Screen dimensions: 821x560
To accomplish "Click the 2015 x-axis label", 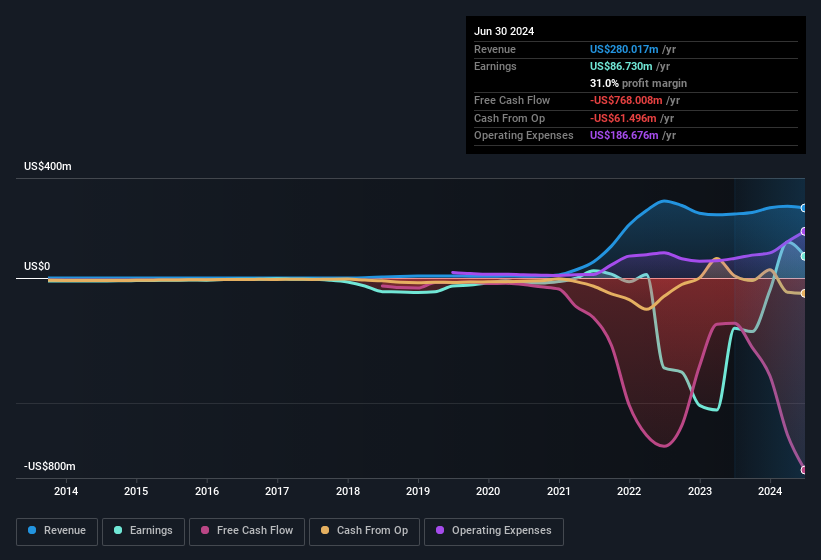I will click(136, 491).
